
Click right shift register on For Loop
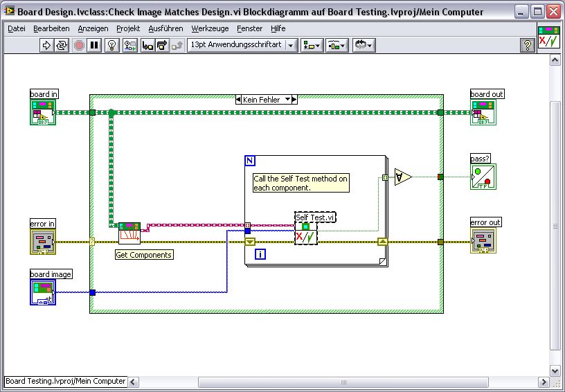click(383, 242)
